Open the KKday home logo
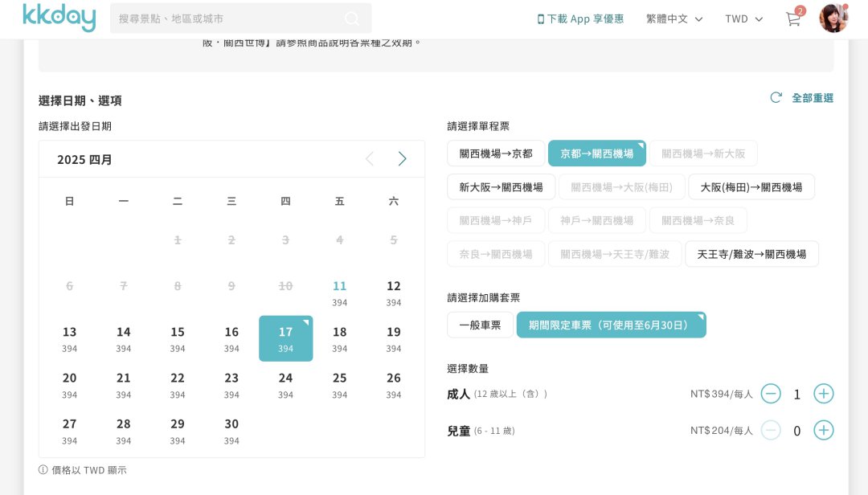This screenshot has height=495, width=868. 59,17
